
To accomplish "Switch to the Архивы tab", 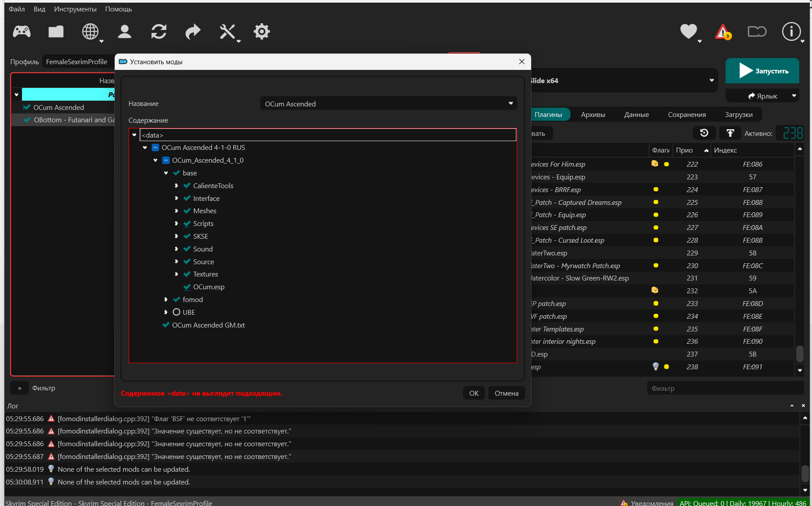I will pyautogui.click(x=593, y=114).
